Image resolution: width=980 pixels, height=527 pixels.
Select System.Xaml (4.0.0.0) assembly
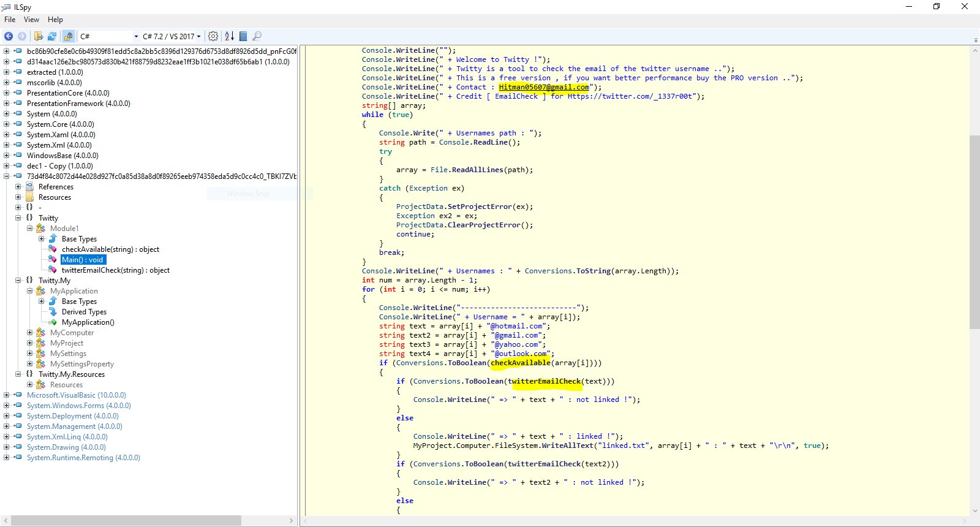tap(61, 135)
